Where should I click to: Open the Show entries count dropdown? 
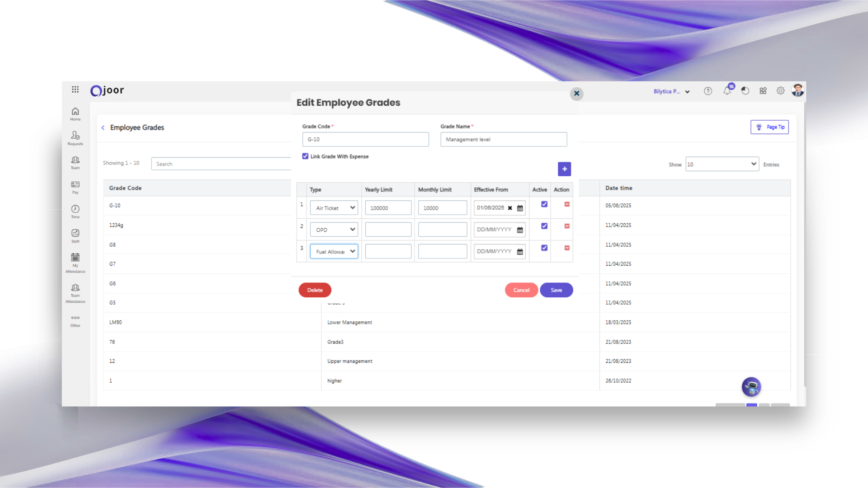tap(722, 164)
